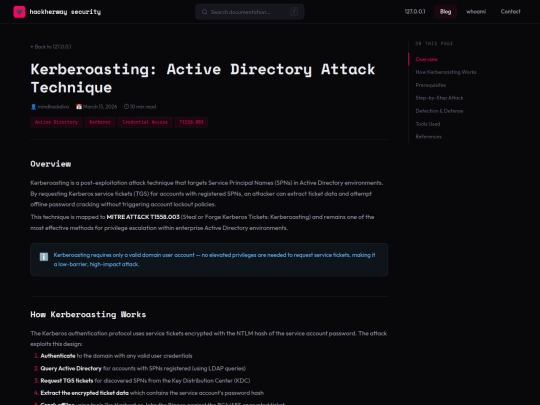
Task: Click the search magnifier icon
Action: (x=205, y=12)
